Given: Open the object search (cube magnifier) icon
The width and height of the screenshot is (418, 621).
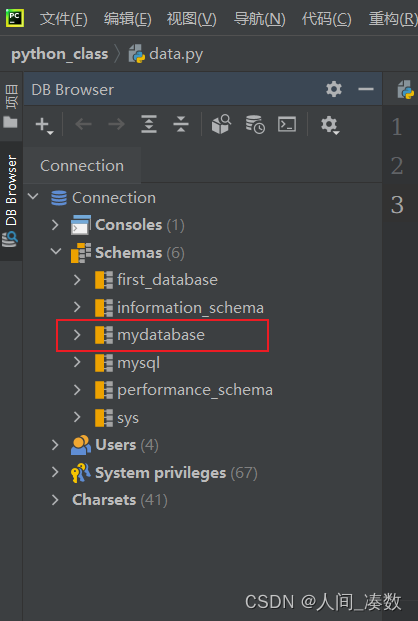Looking at the screenshot, I should pyautogui.click(x=221, y=124).
